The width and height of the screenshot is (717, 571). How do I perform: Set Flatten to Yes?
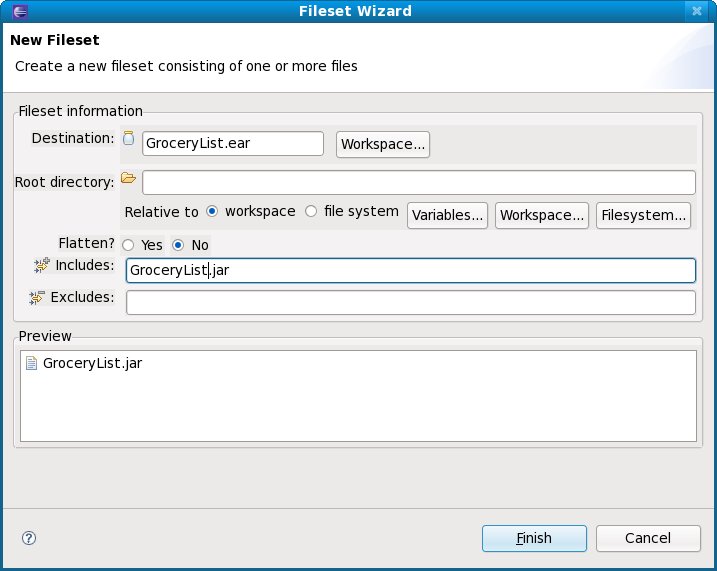point(128,245)
